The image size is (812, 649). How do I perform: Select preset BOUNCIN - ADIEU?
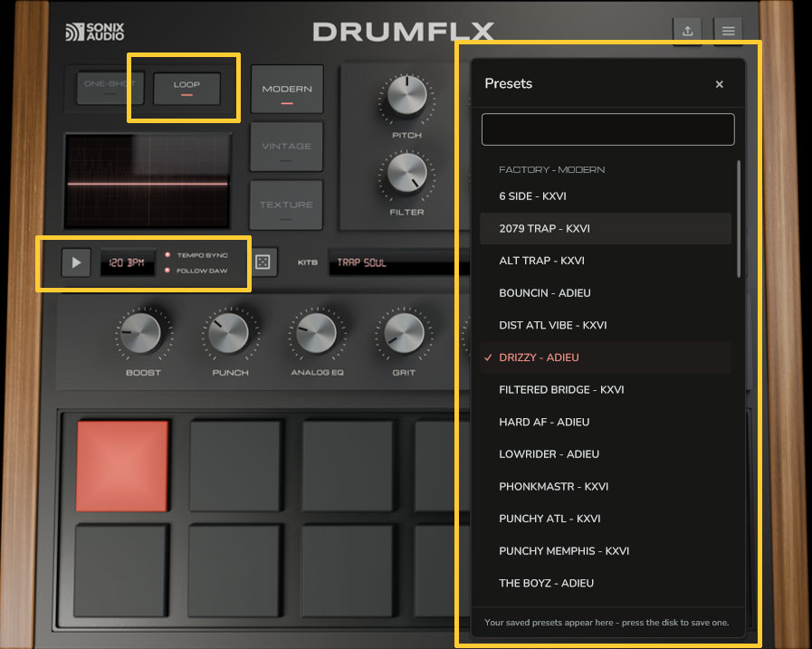click(606, 293)
